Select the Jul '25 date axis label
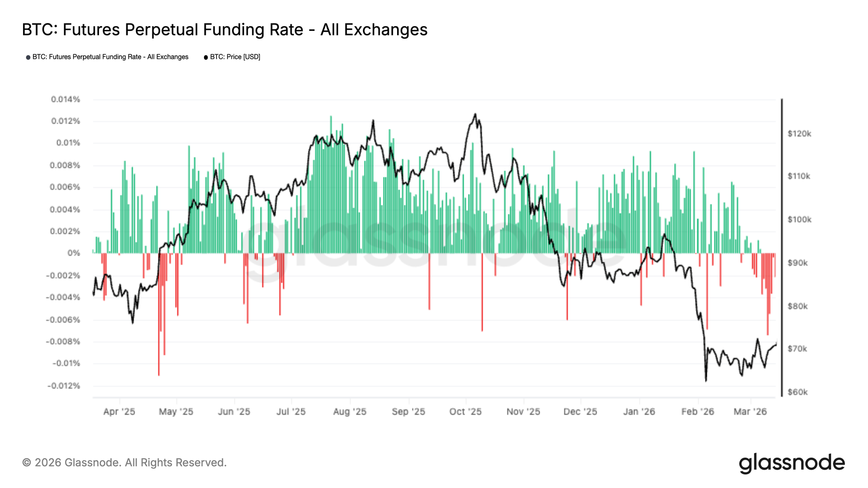The height and width of the screenshot is (488, 868). click(x=291, y=412)
